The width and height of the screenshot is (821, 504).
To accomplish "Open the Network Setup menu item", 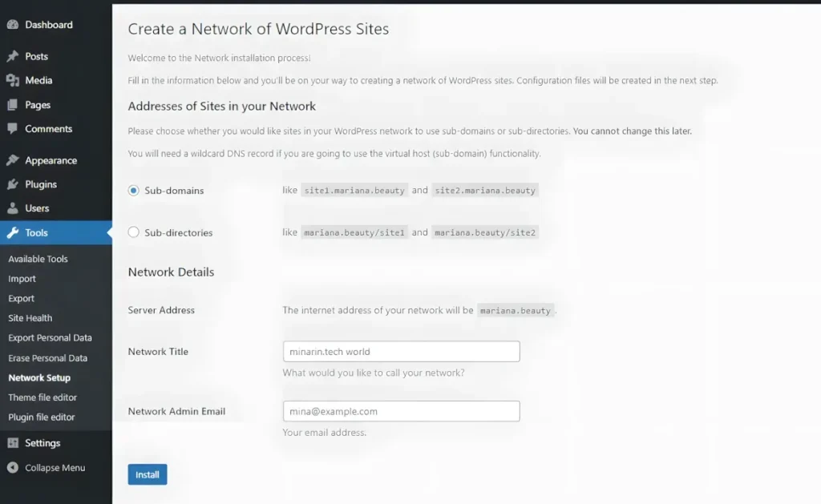I will click(38, 377).
